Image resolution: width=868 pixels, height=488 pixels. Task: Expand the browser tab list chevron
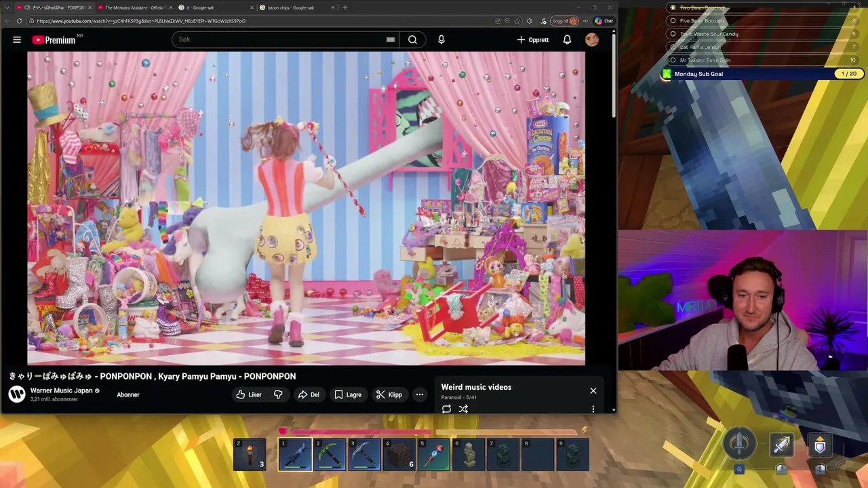[7, 7]
